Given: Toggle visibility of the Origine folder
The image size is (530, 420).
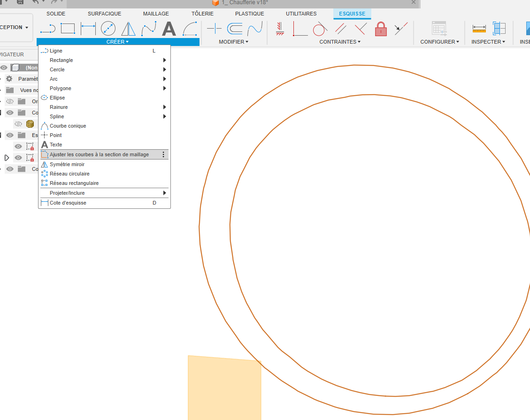Looking at the screenshot, I should pos(9,101).
